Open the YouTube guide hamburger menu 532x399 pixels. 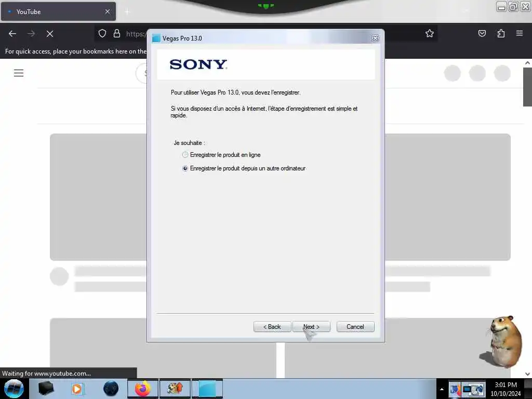19,73
